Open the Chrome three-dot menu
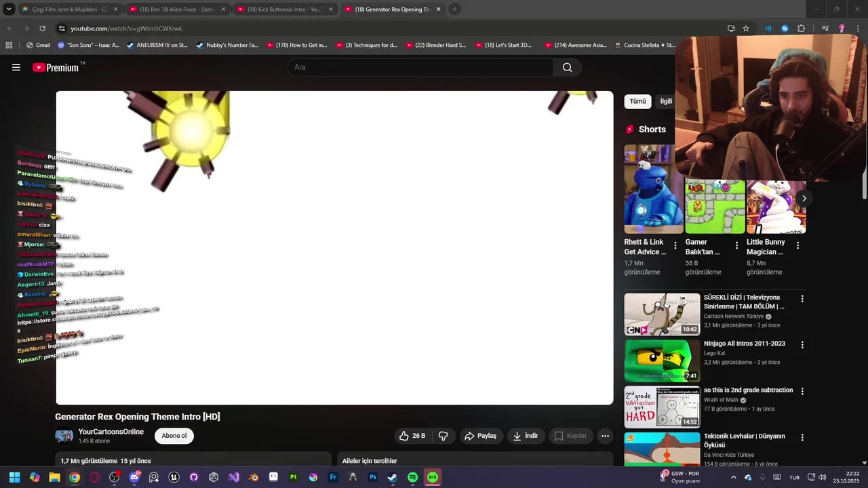 coord(859,28)
